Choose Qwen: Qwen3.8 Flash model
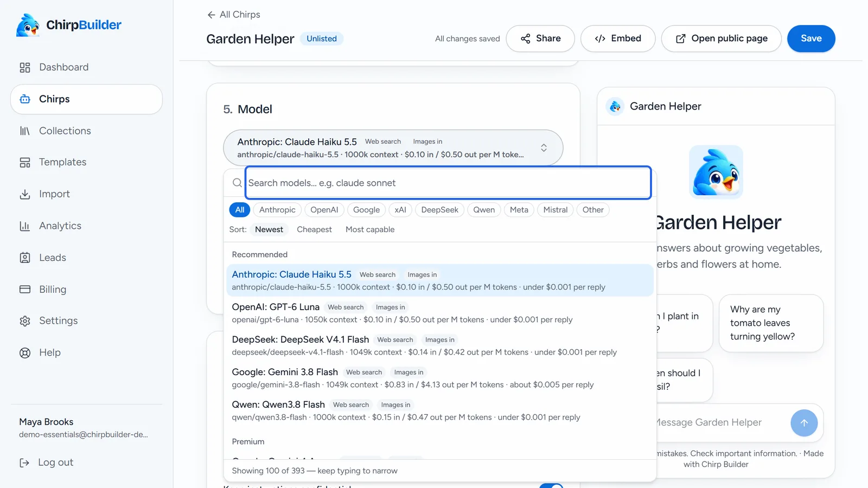 [439, 410]
